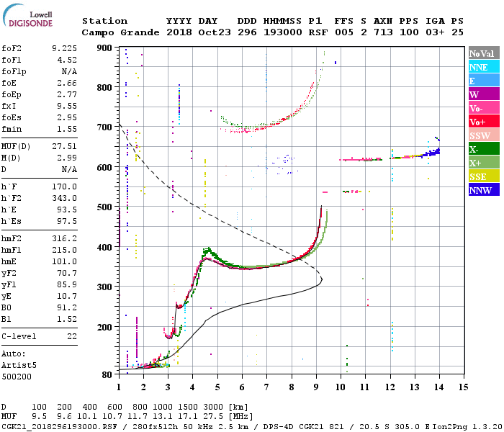Image resolution: width=504 pixels, height=432 pixels.
Task: Pick the X- dark green legend swatch
Action: [x=484, y=149]
